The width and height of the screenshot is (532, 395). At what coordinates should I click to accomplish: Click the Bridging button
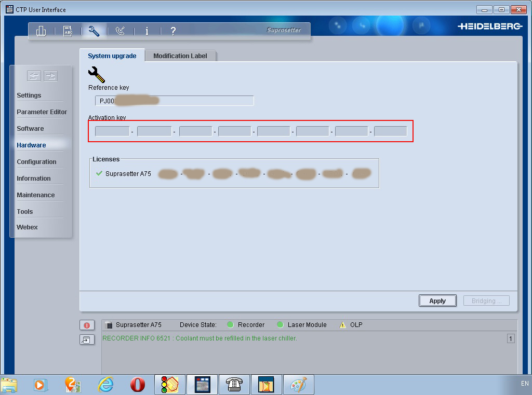(x=486, y=301)
